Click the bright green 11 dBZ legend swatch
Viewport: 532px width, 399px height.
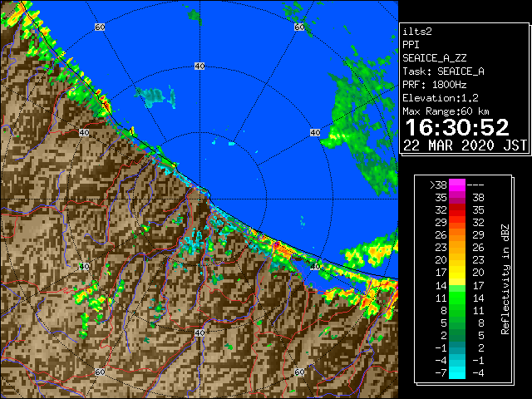coord(457,298)
